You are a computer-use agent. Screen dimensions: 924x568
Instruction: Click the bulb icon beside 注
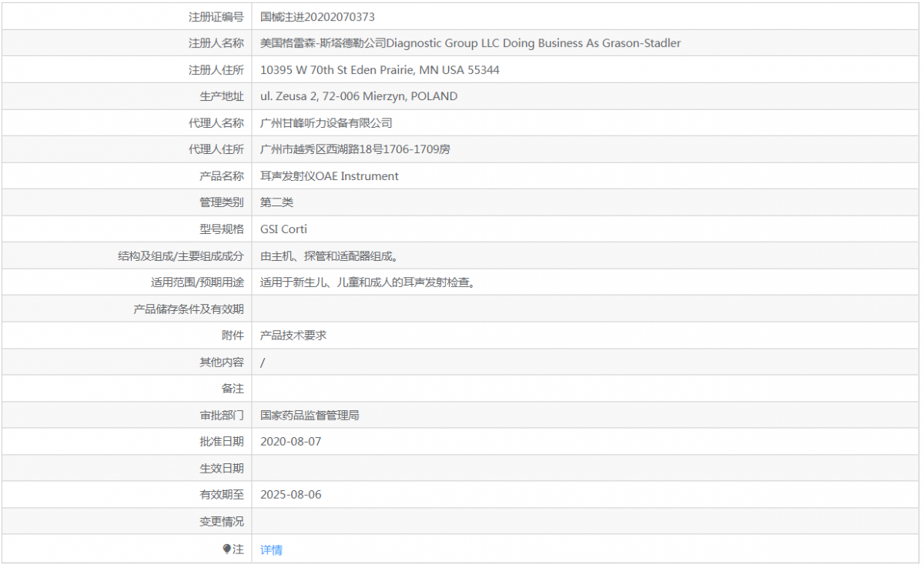coord(227,549)
